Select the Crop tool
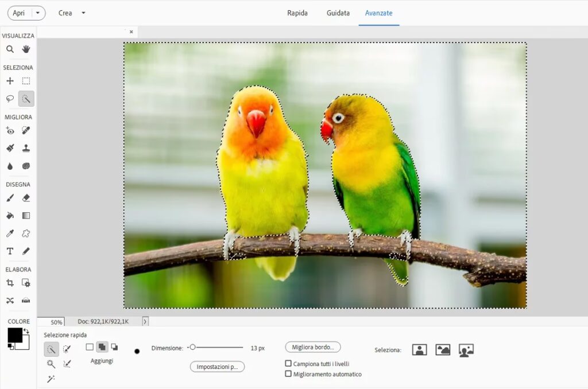Image resolution: width=588 pixels, height=389 pixels. point(10,283)
